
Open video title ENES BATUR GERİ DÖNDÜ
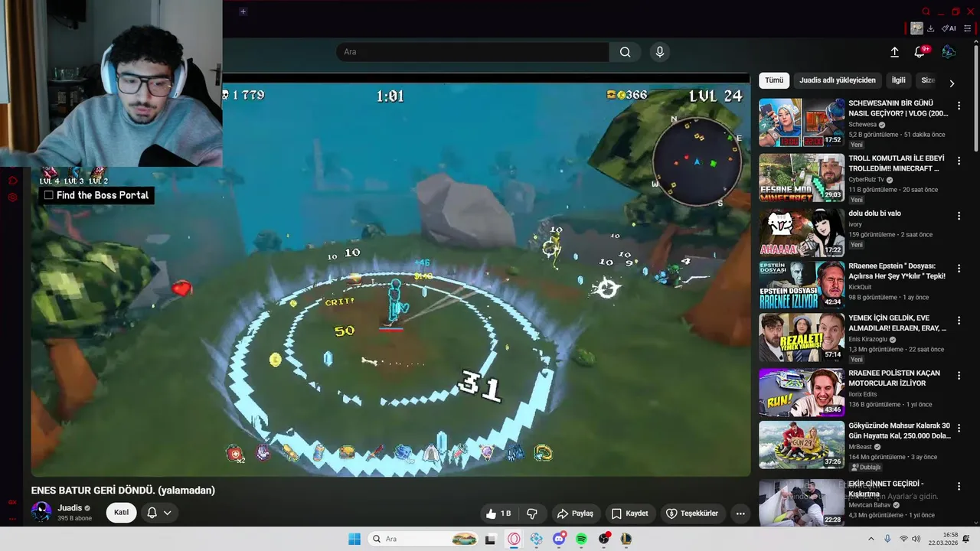pyautogui.click(x=123, y=491)
